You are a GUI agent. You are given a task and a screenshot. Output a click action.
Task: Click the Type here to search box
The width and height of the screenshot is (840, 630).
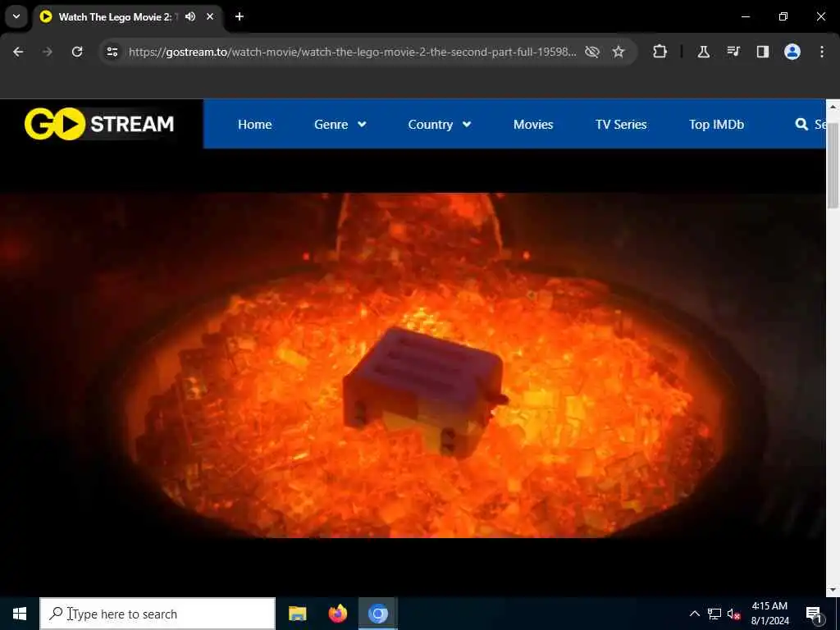click(157, 614)
